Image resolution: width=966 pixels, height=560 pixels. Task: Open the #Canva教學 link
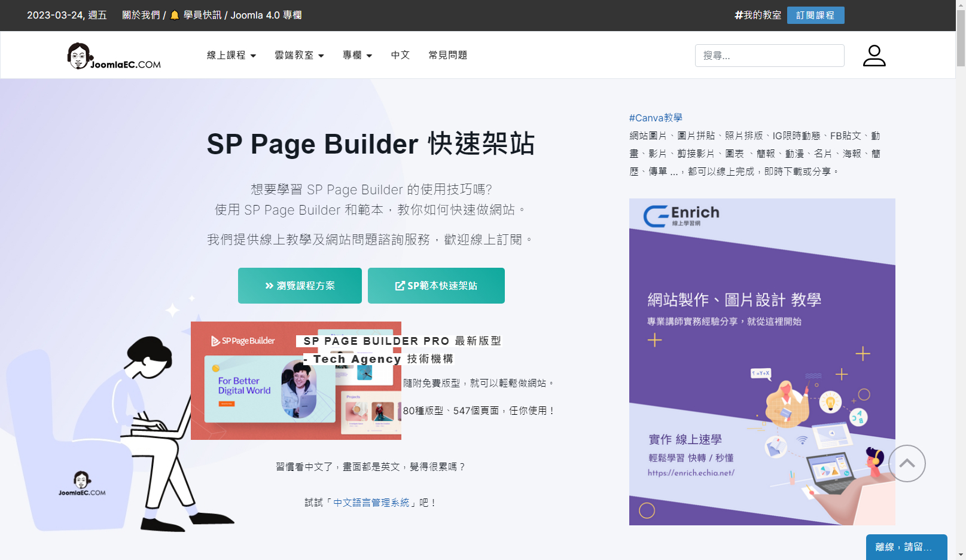[x=656, y=118]
